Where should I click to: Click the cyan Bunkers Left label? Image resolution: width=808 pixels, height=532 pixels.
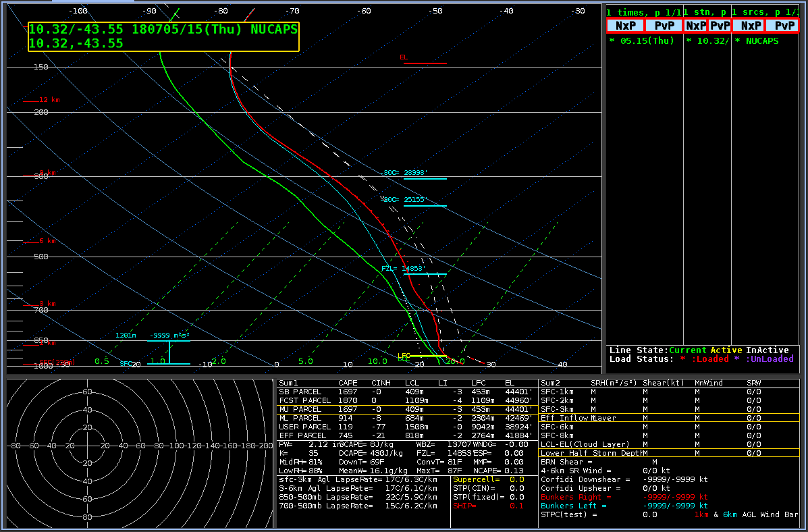pyautogui.click(x=573, y=506)
